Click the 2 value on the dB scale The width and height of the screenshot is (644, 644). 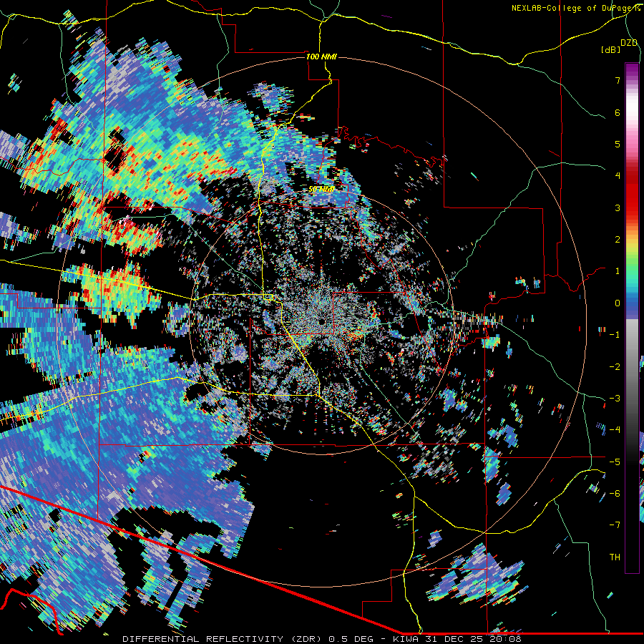618,240
